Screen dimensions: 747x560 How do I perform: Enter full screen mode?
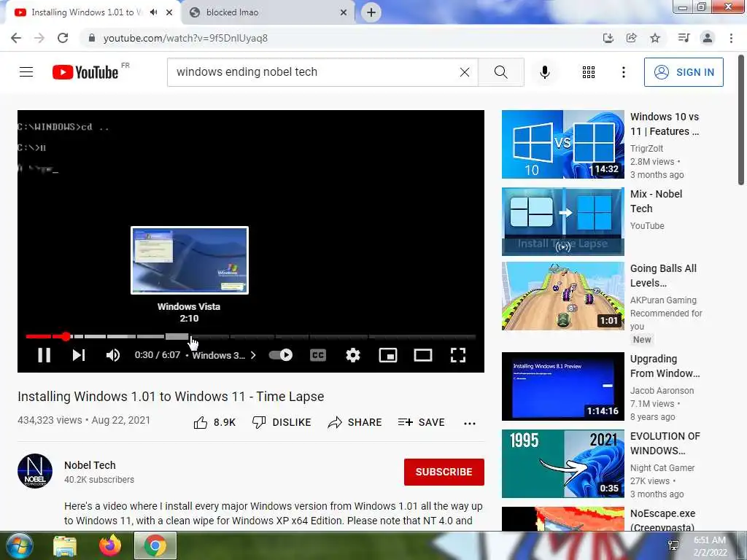click(x=458, y=355)
